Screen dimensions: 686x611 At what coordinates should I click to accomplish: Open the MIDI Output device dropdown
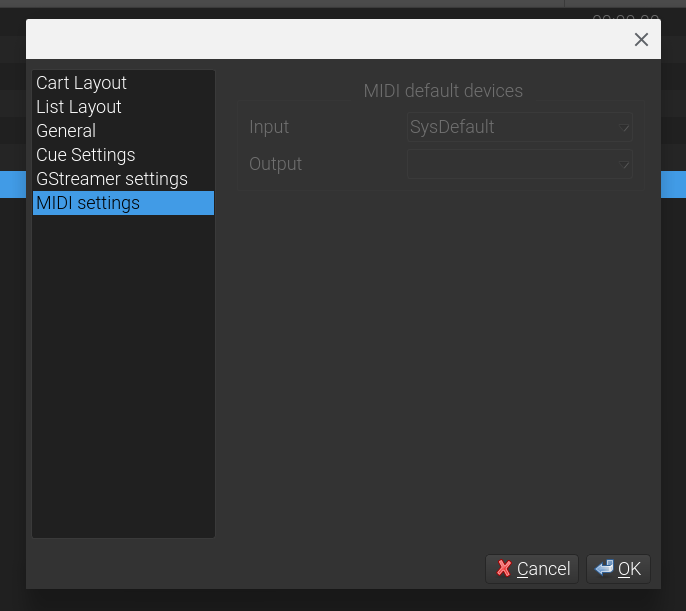520,164
